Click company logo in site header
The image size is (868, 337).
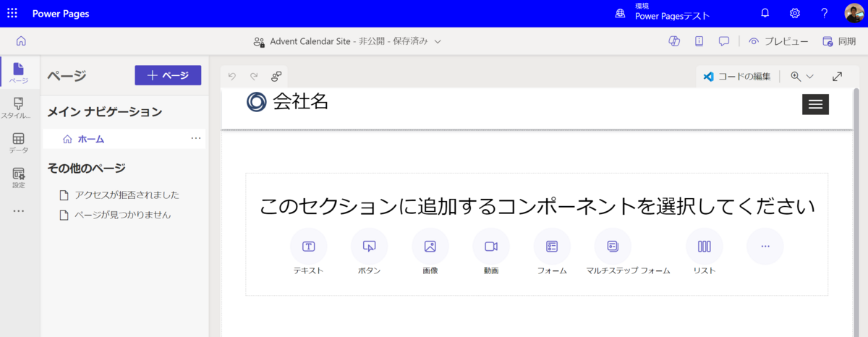pos(257,102)
